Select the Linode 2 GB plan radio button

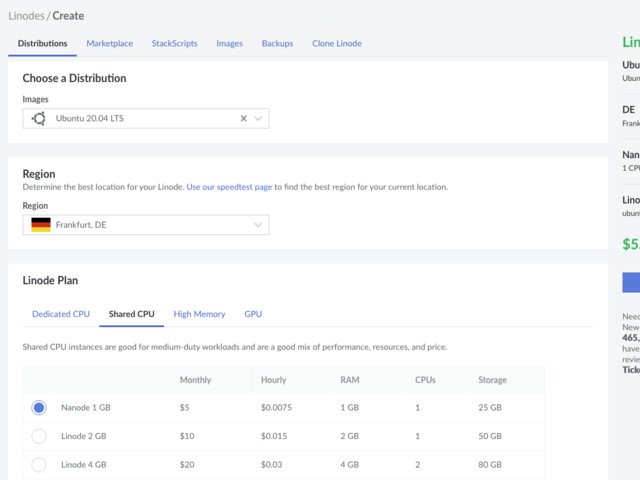click(39, 436)
